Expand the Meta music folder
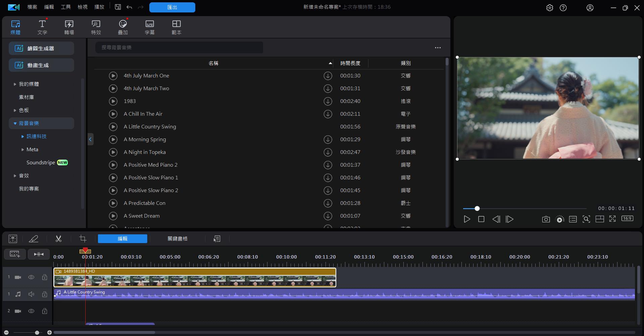The height and width of the screenshot is (336, 644). pos(22,150)
